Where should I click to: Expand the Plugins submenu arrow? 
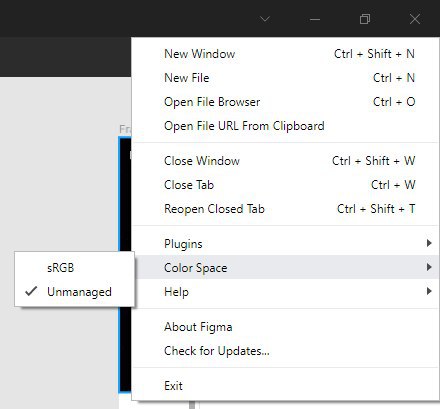pos(429,243)
